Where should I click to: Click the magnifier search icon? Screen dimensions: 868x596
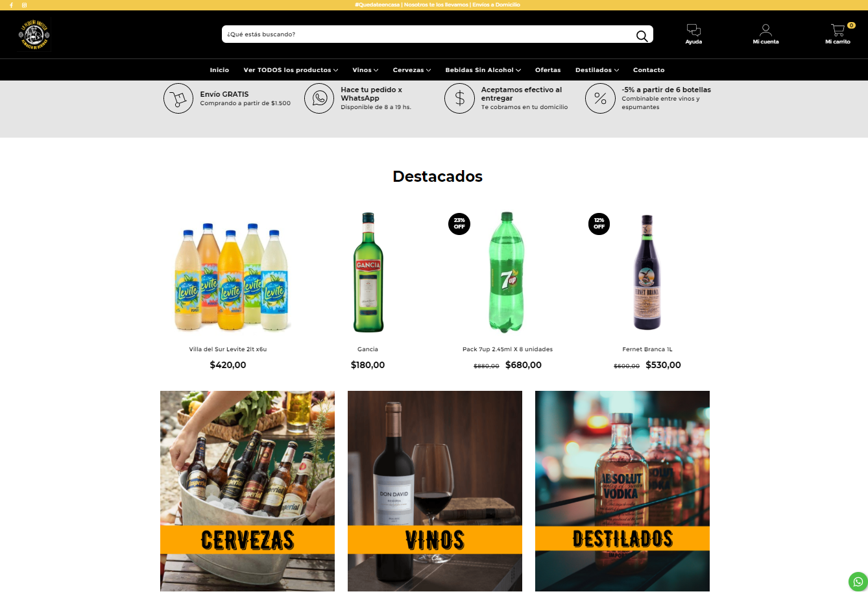point(642,36)
